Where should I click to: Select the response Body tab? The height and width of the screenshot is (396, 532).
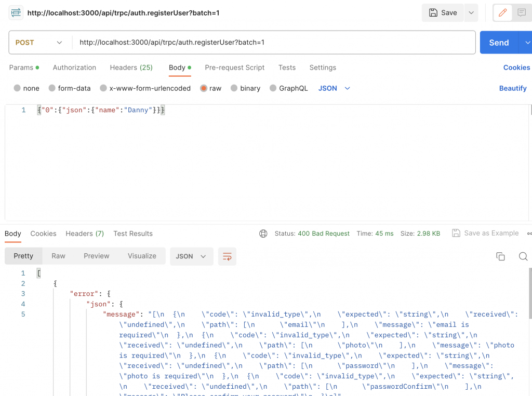13,234
